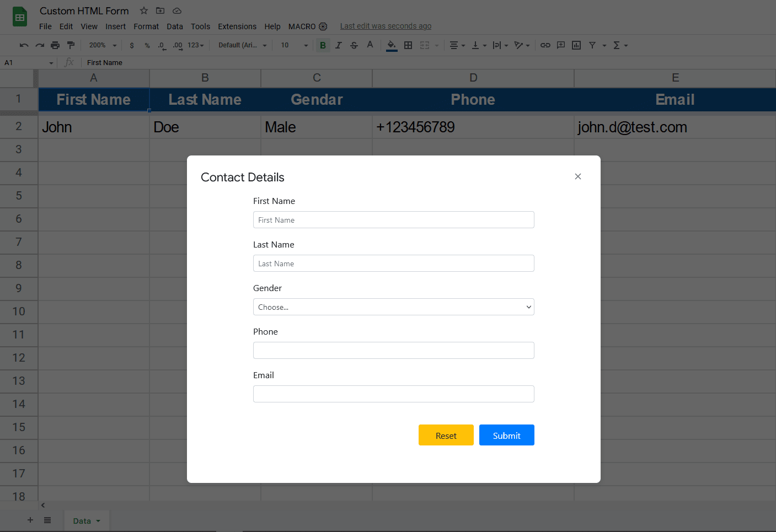Focus the Last Name input field
Viewport: 776px width, 532px height.
pos(394,264)
